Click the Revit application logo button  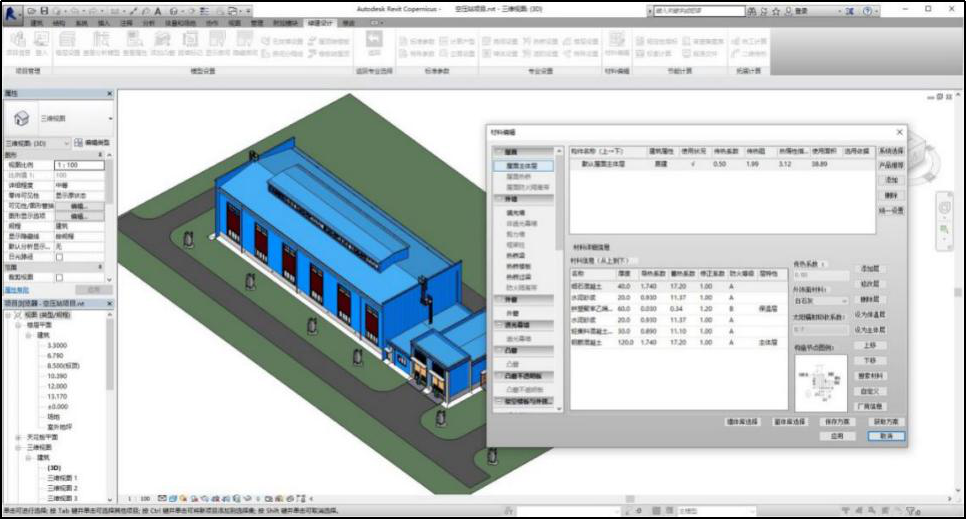pyautogui.click(x=12, y=11)
